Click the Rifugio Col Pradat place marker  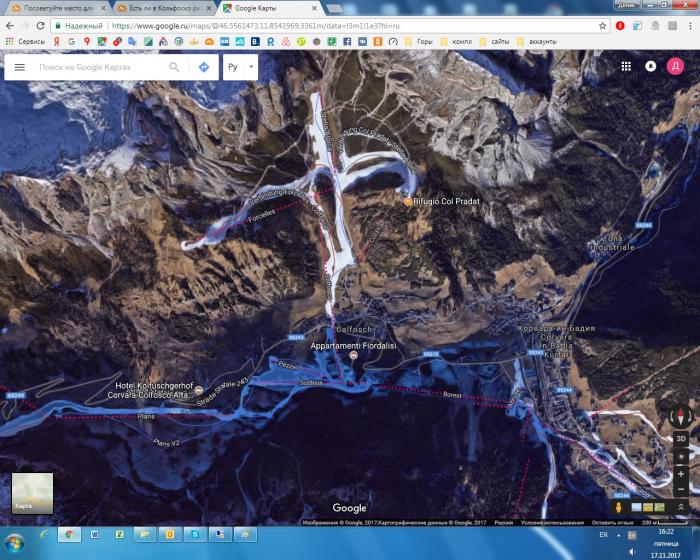408,201
